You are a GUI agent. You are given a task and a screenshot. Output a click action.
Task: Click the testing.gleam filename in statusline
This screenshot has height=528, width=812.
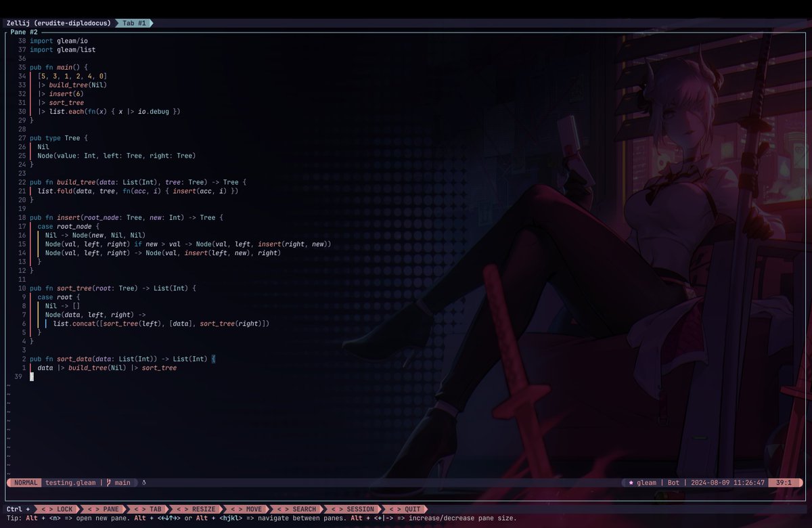coord(70,483)
